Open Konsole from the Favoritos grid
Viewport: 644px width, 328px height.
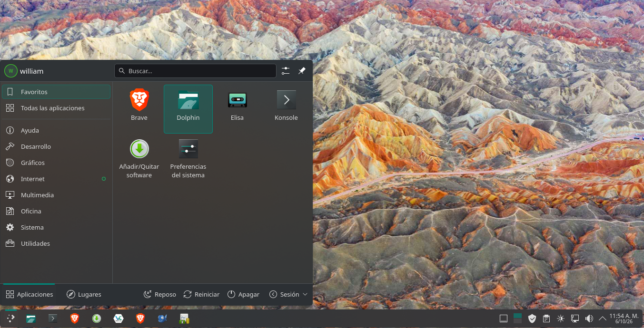click(286, 105)
